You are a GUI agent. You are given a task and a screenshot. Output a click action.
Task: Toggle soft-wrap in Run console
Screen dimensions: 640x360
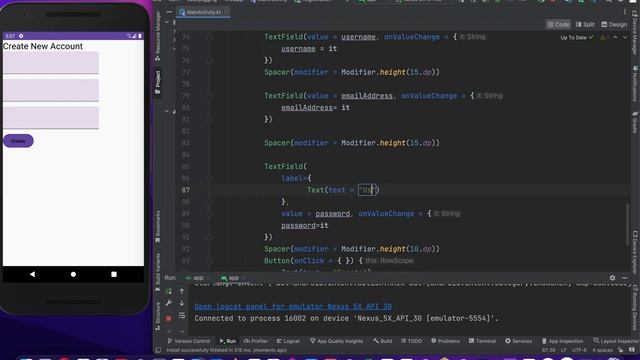[182, 316]
